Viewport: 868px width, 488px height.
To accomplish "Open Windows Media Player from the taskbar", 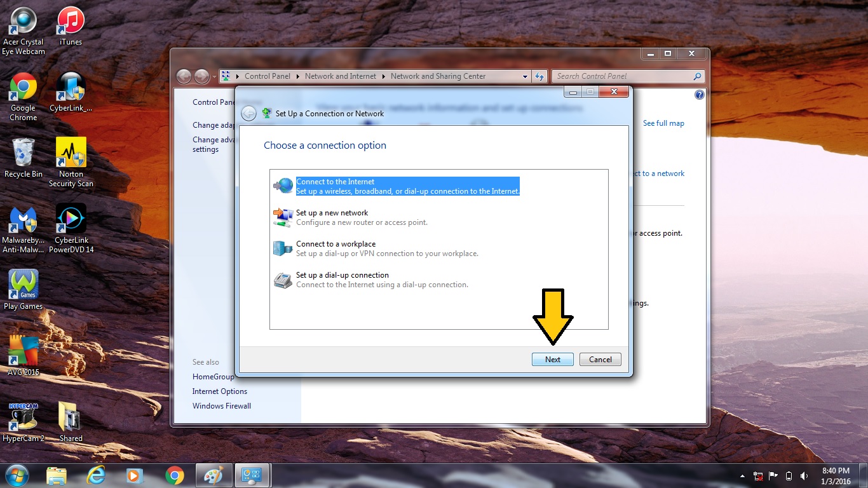I will (135, 475).
